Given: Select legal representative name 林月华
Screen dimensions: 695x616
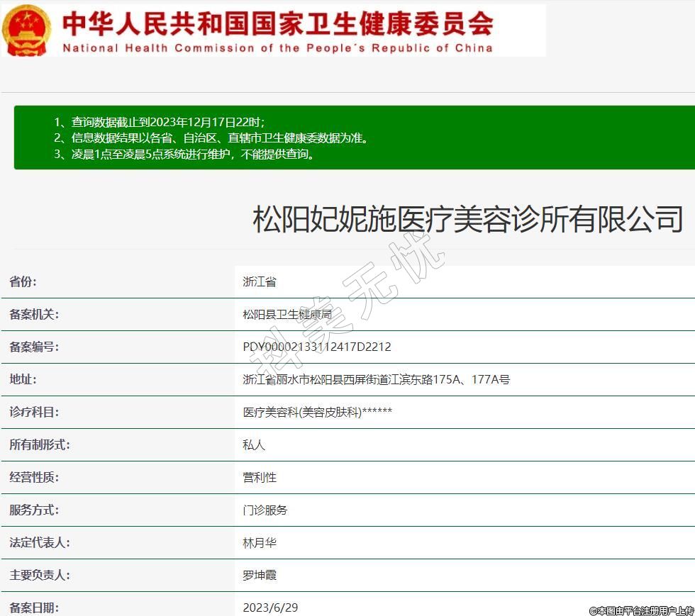Looking at the screenshot, I should click(x=260, y=543).
